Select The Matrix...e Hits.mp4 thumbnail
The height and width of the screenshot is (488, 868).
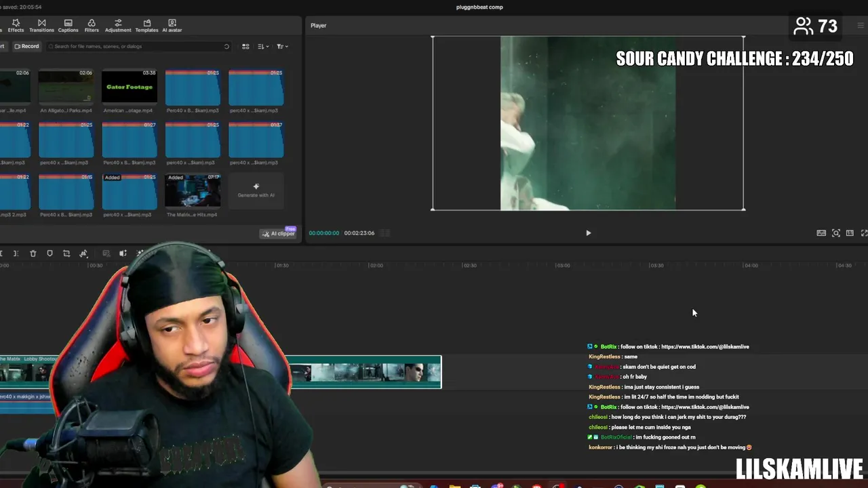(193, 191)
